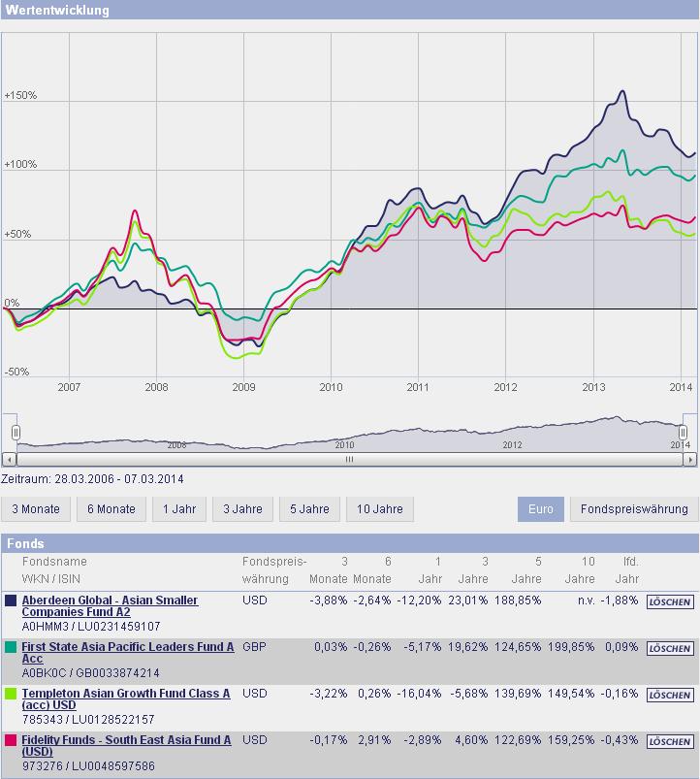Click the ISIN text 973276 / LU0048597586

pos(88,766)
